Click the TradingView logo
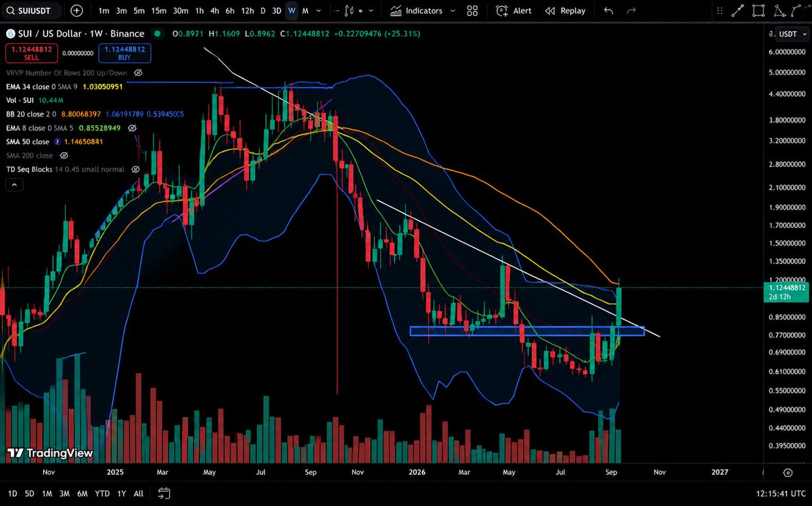The width and height of the screenshot is (812, 506). click(50, 453)
